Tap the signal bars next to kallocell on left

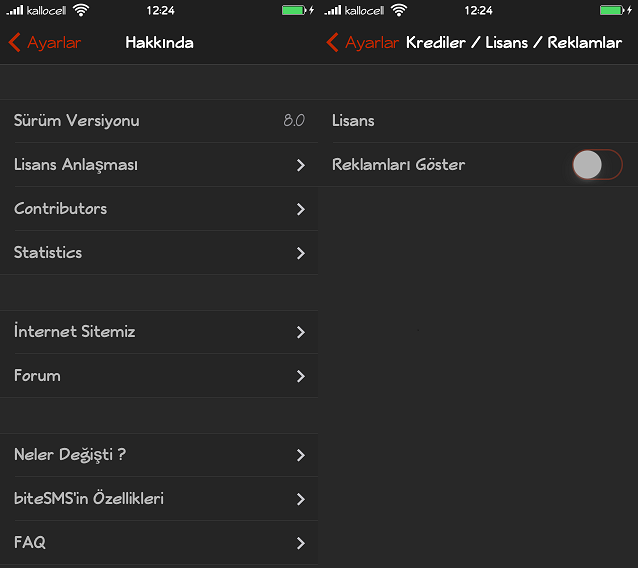click(15, 10)
